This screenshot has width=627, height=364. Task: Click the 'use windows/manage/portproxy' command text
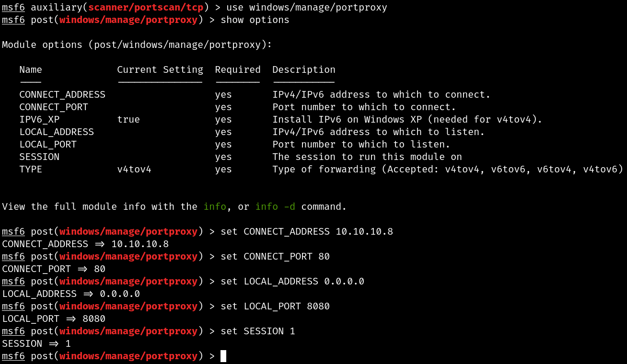[307, 8]
